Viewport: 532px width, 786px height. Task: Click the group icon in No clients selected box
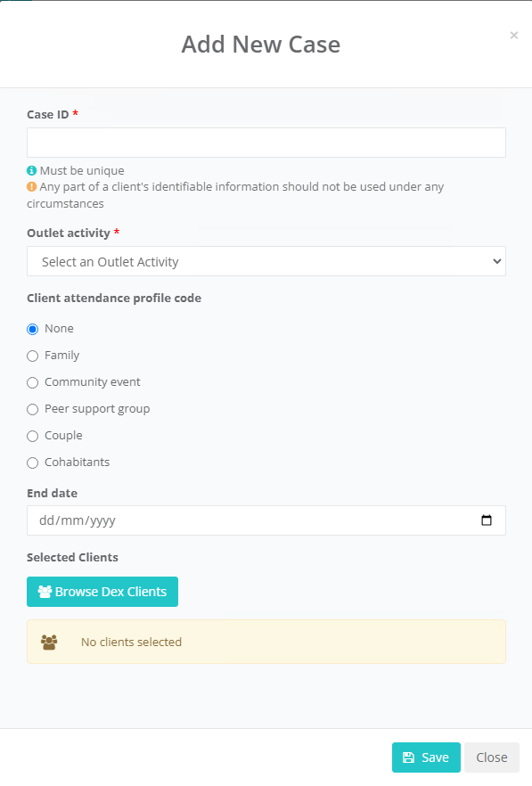point(49,643)
